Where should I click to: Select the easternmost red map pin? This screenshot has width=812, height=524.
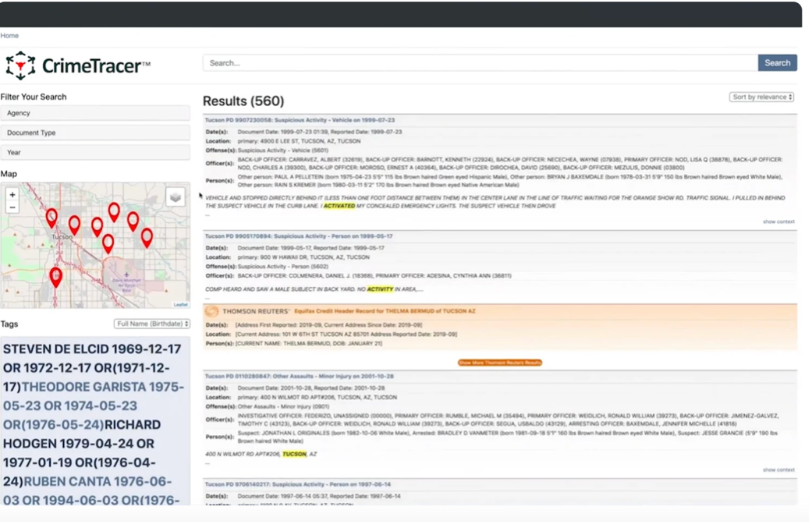click(147, 238)
